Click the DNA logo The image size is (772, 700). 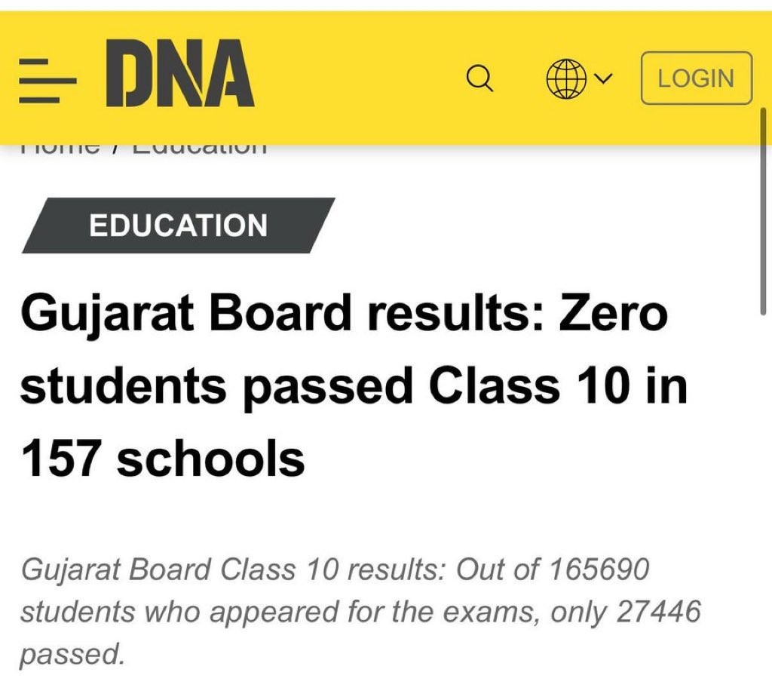(x=179, y=73)
